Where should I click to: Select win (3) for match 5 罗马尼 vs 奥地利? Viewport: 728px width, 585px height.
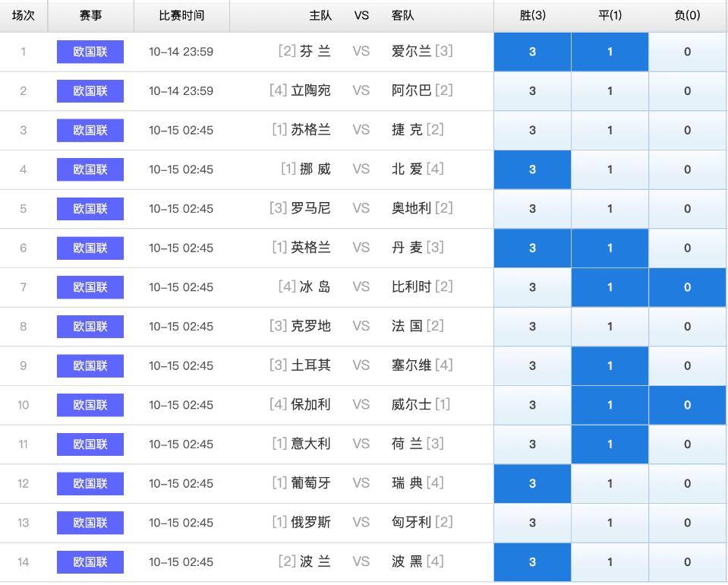pos(532,209)
